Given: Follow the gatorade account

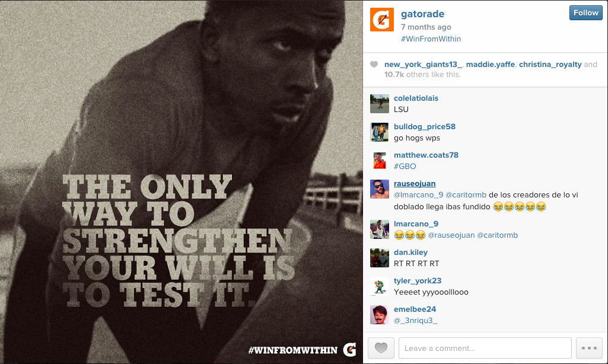Looking at the screenshot, I should [x=585, y=13].
